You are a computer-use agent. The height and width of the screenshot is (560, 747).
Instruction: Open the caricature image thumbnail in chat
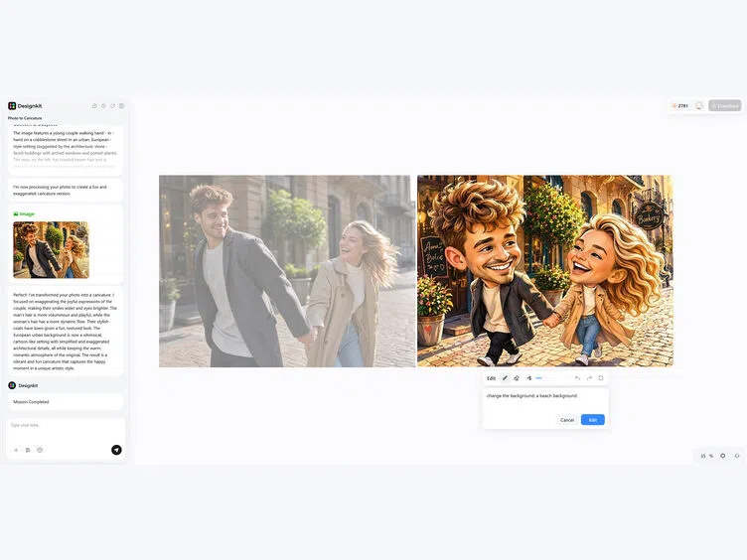51,250
